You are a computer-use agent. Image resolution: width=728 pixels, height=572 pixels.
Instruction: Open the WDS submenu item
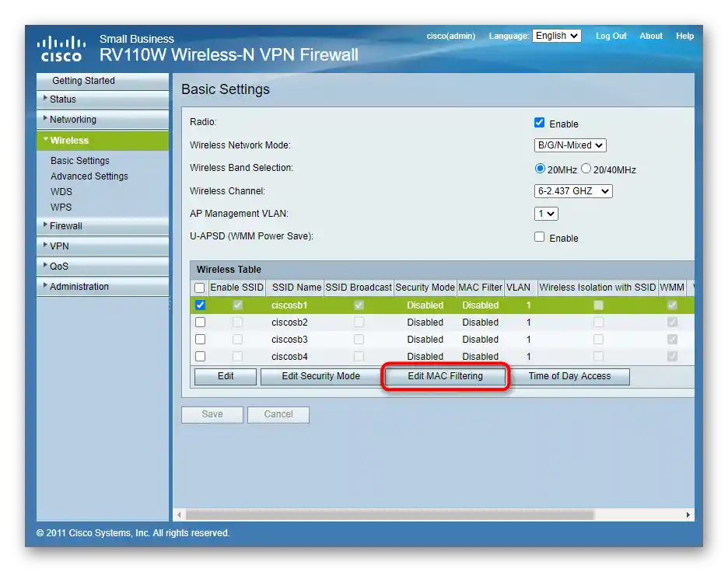click(x=61, y=192)
